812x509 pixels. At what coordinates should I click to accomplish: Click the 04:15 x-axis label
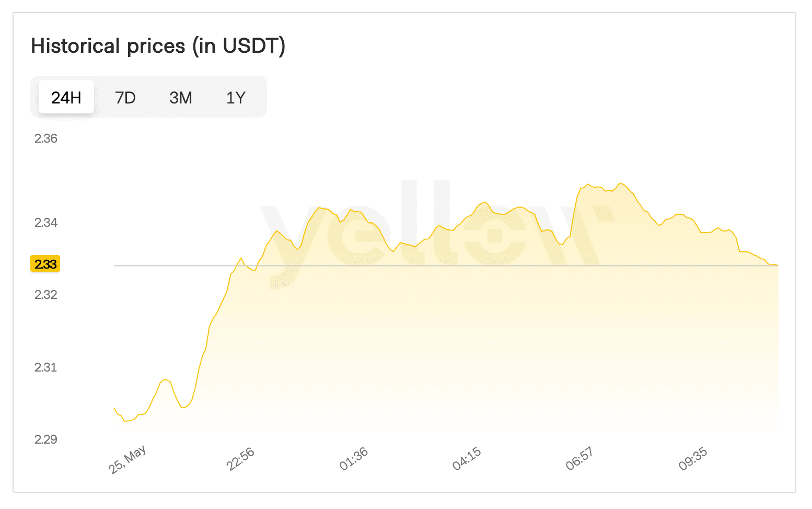(467, 459)
